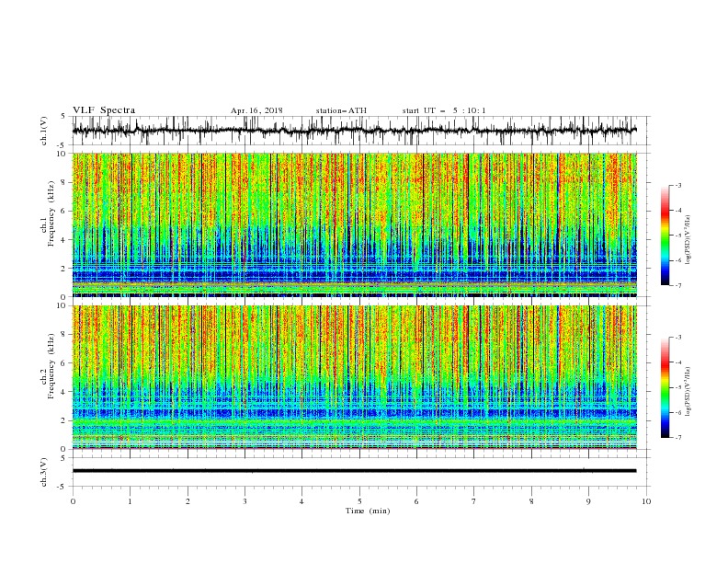Click the 'ch.3(V)' axis label
Image resolution: width=728 pixels, height=563 pixels.
[44, 472]
